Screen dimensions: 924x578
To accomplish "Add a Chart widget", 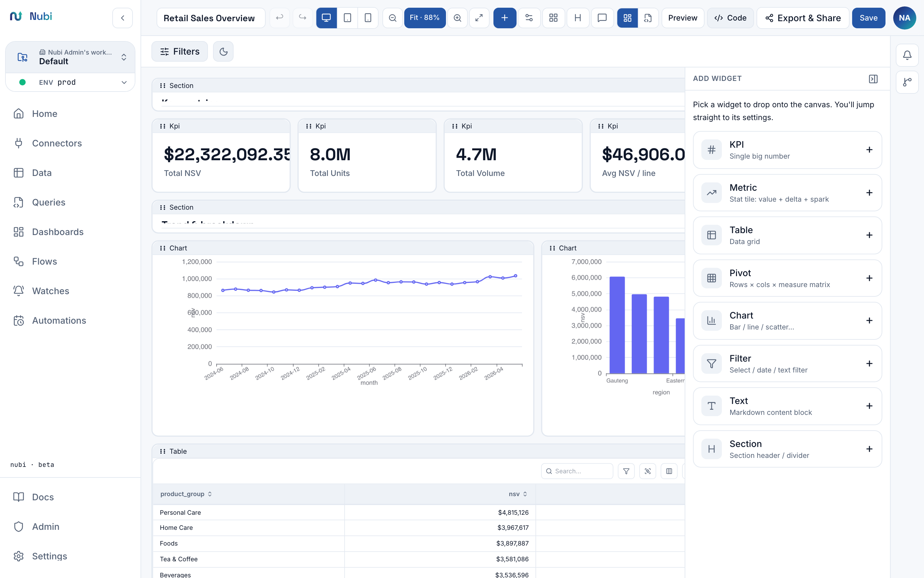I will tap(787, 321).
